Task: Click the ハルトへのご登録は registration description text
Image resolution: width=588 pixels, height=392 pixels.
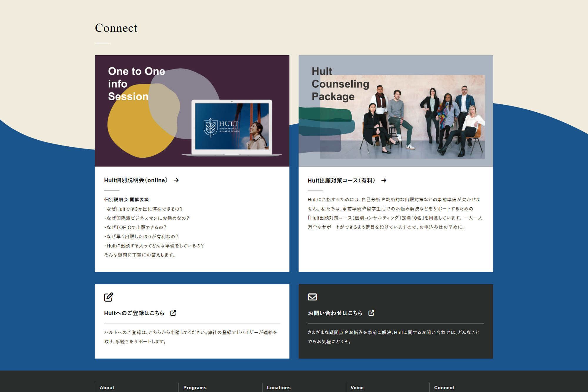Action: 191,337
